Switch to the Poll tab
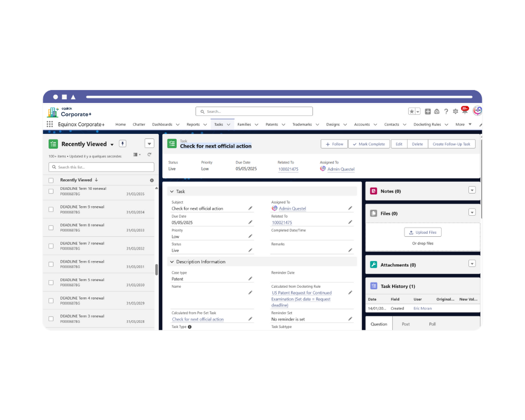This screenshot has width=525, height=420. click(432, 324)
